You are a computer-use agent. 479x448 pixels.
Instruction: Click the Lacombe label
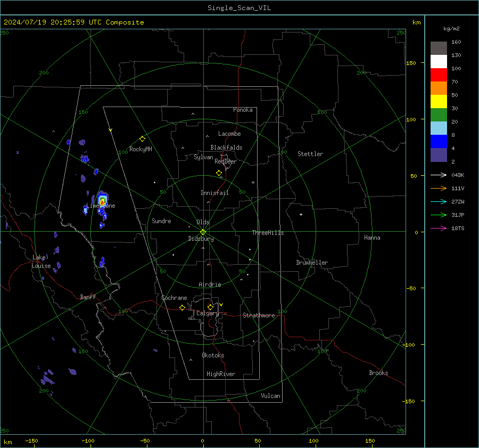(229, 134)
